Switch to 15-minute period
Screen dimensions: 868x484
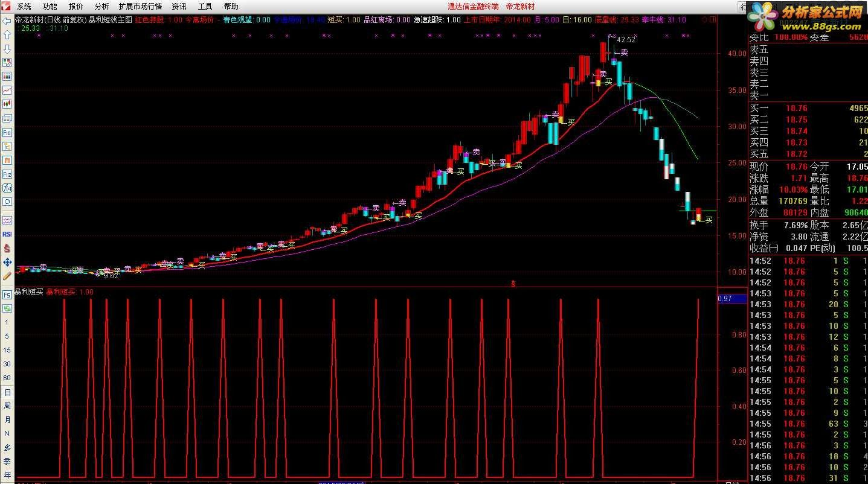pos(7,350)
